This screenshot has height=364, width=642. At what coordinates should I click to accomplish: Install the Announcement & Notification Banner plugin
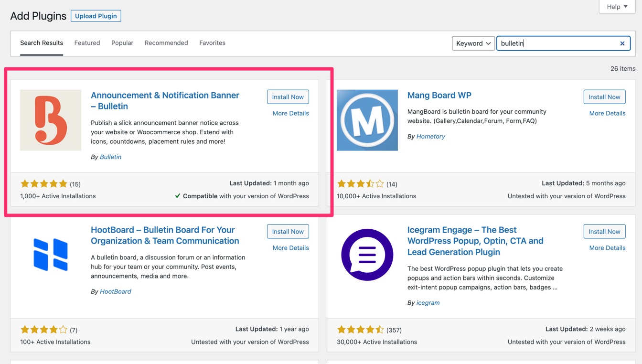click(288, 97)
